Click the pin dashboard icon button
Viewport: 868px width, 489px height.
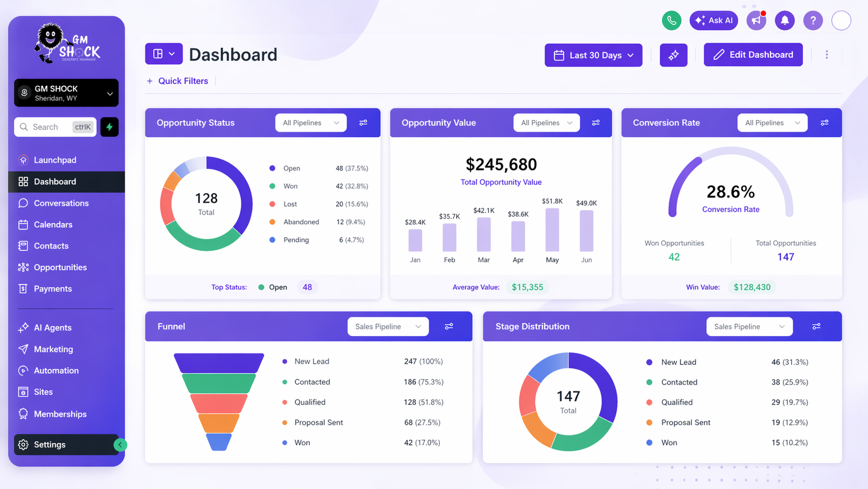pos(673,55)
